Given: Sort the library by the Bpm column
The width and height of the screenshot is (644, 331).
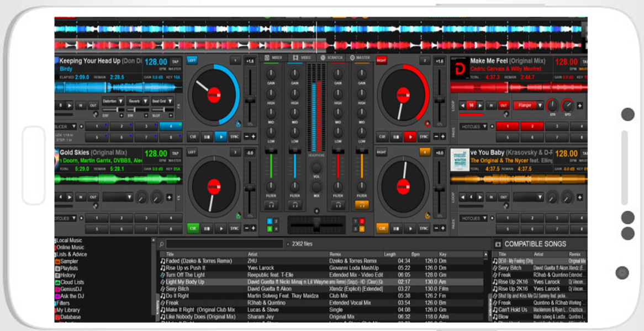Looking at the screenshot, I should coord(416,254).
